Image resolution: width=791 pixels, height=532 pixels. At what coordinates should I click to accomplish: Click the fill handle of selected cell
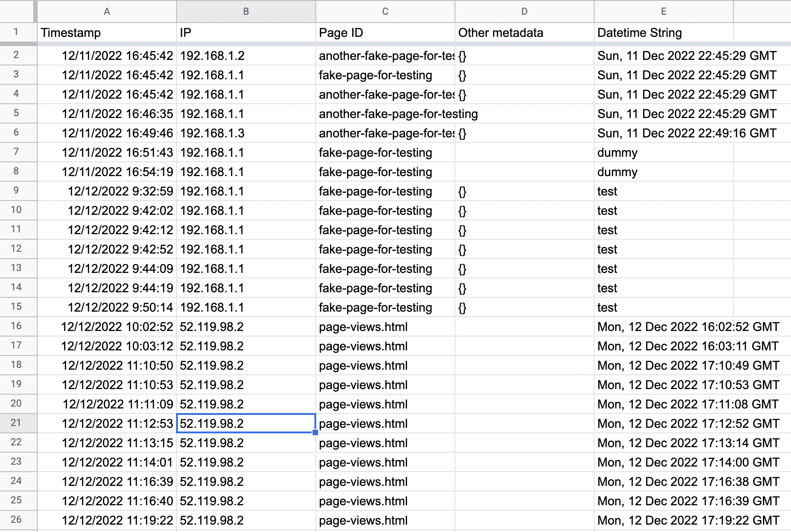coord(315,432)
